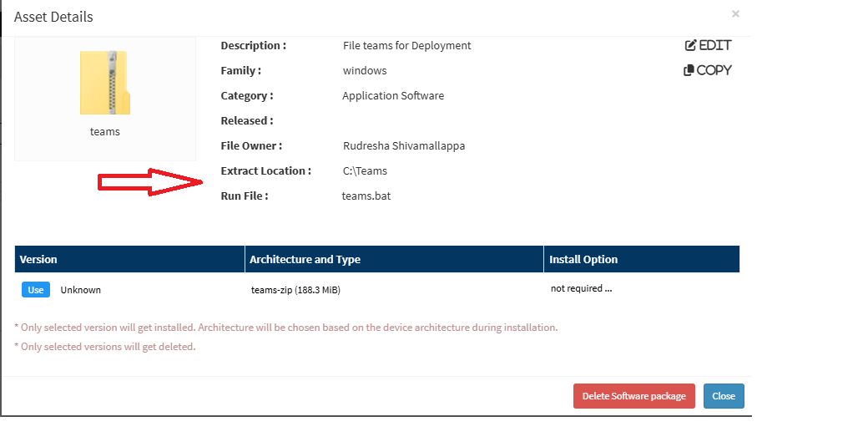Toggle the blue Use version button
This screenshot has height=437, width=868.
(36, 290)
